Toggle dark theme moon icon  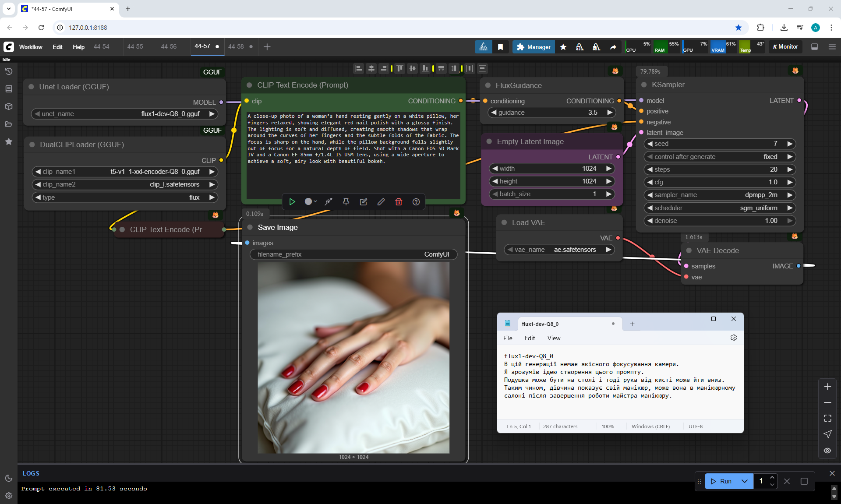pyautogui.click(x=8, y=478)
